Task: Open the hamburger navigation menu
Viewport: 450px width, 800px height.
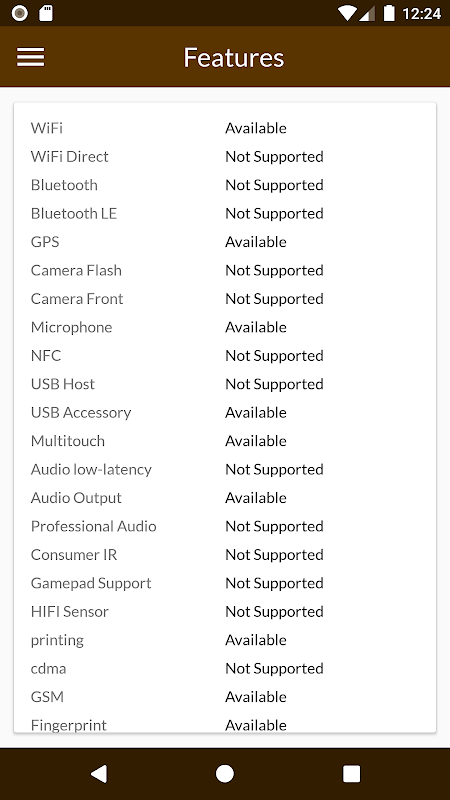Action: 31,57
